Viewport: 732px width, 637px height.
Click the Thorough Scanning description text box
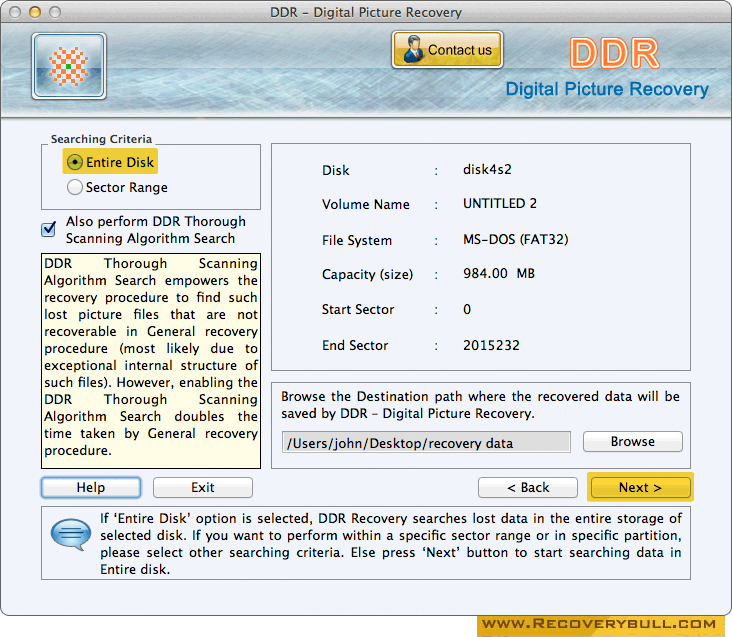click(151, 361)
